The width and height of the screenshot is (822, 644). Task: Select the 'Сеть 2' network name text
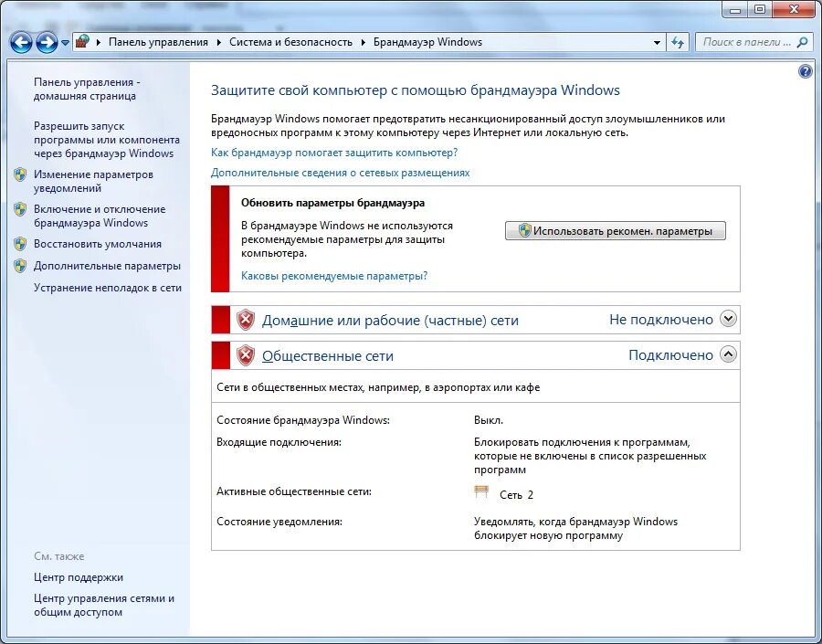516,494
